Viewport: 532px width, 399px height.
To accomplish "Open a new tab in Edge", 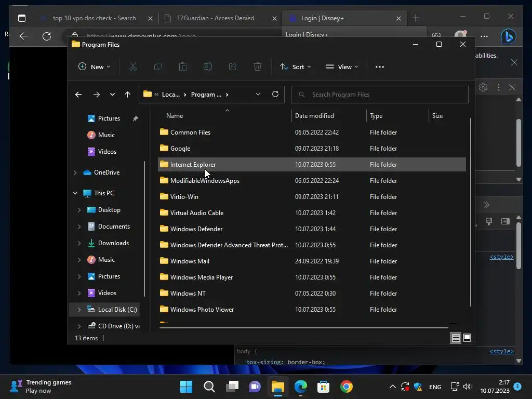I will point(416,18).
